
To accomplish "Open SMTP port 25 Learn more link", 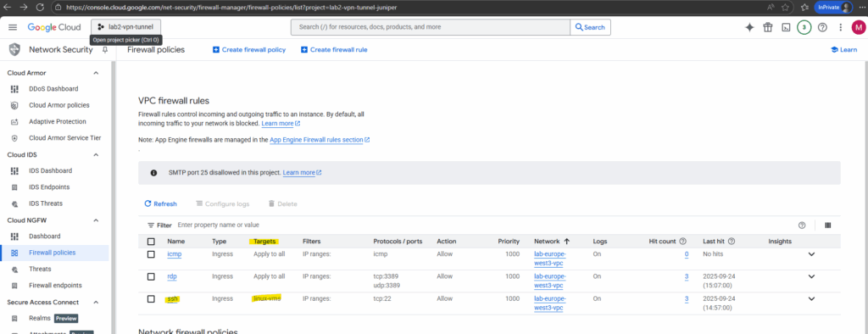I will pyautogui.click(x=303, y=173).
